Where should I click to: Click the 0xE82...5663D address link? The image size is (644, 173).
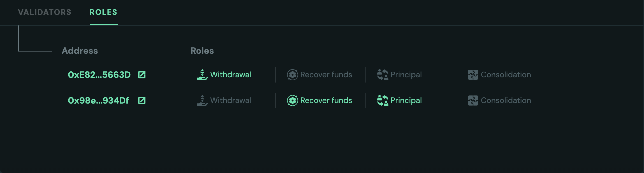pos(99,75)
